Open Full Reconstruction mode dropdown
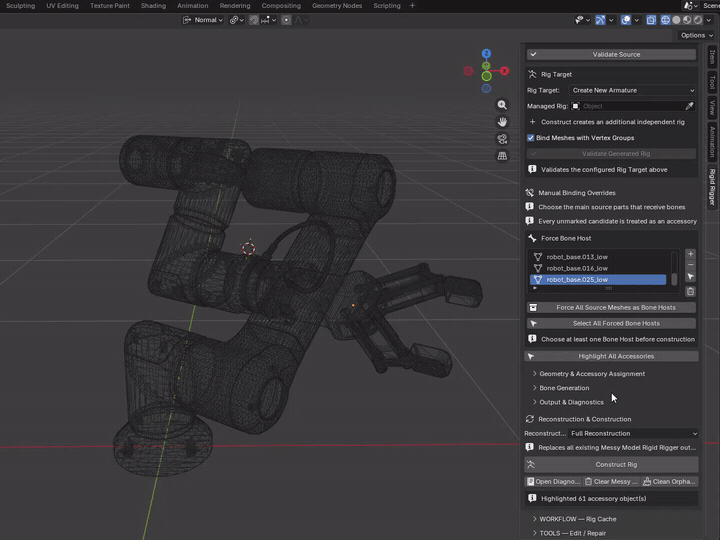Screen dimensions: 720x540 pos(633,433)
